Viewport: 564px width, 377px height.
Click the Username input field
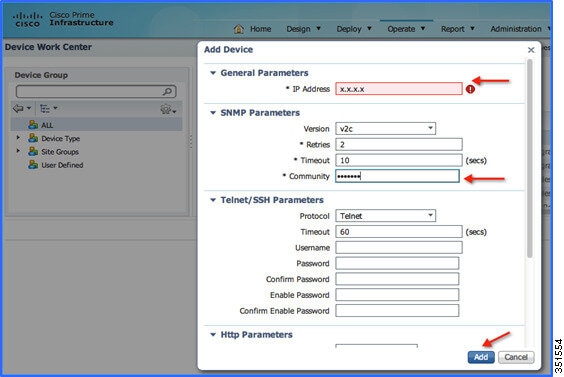(x=399, y=247)
